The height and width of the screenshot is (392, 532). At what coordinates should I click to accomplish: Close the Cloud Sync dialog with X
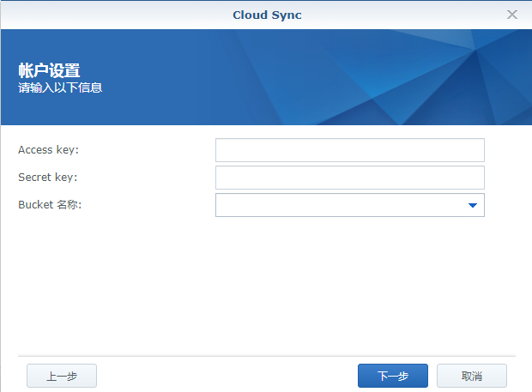pos(512,15)
